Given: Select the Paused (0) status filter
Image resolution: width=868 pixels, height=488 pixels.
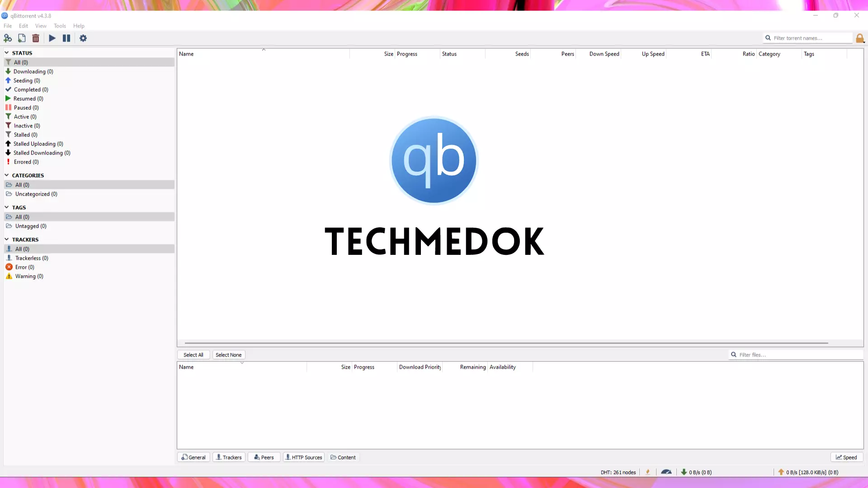Looking at the screenshot, I should click(x=89, y=108).
